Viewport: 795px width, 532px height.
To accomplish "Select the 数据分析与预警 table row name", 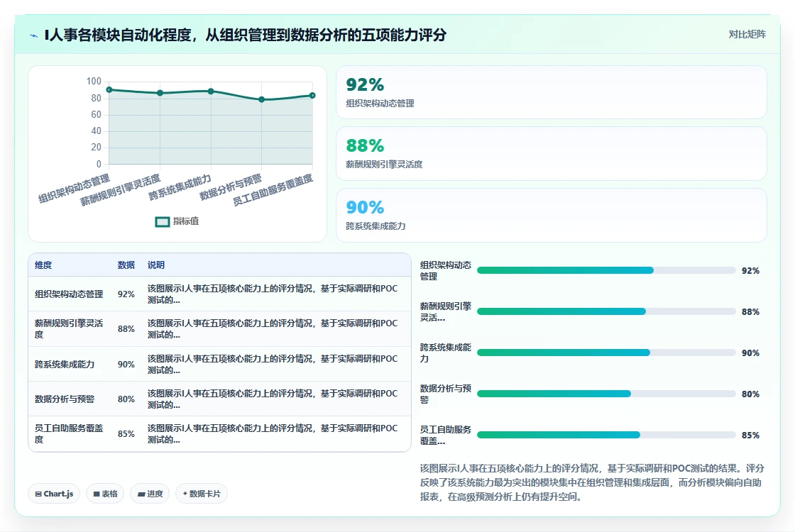I will coord(65,399).
